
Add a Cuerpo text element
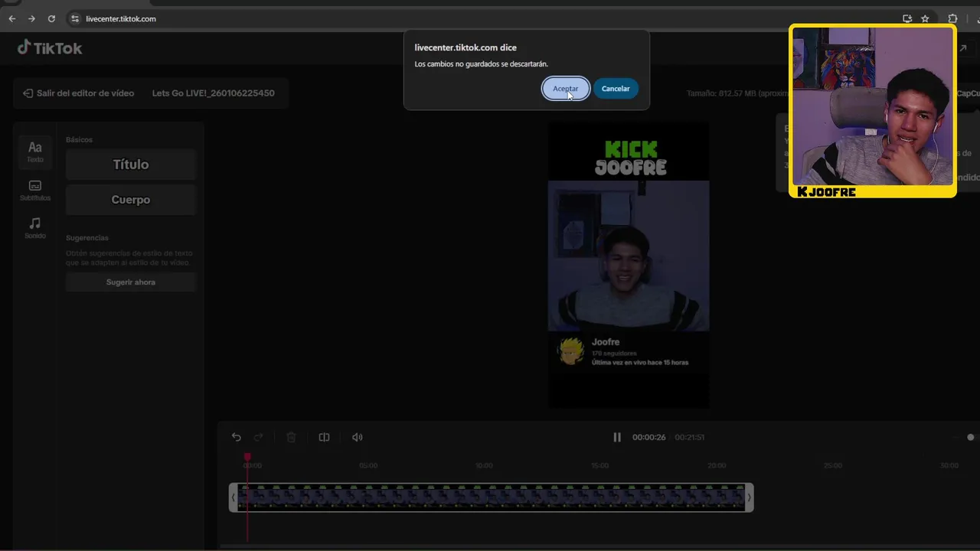click(131, 200)
